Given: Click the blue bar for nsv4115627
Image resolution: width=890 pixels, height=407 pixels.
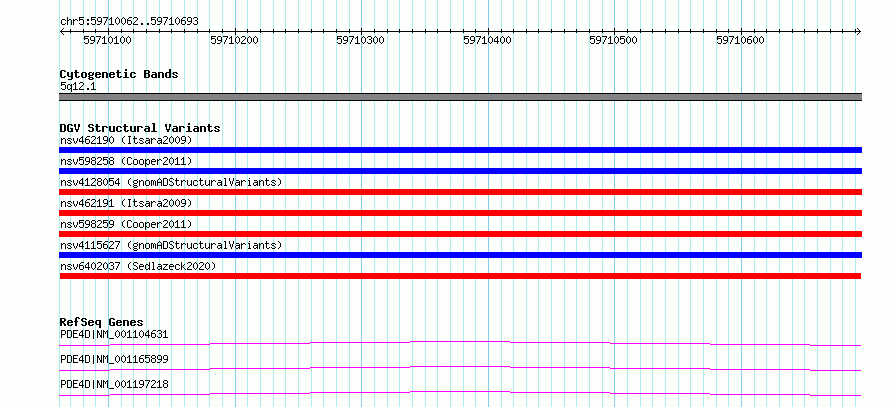Looking at the screenshot, I should click(460, 255).
